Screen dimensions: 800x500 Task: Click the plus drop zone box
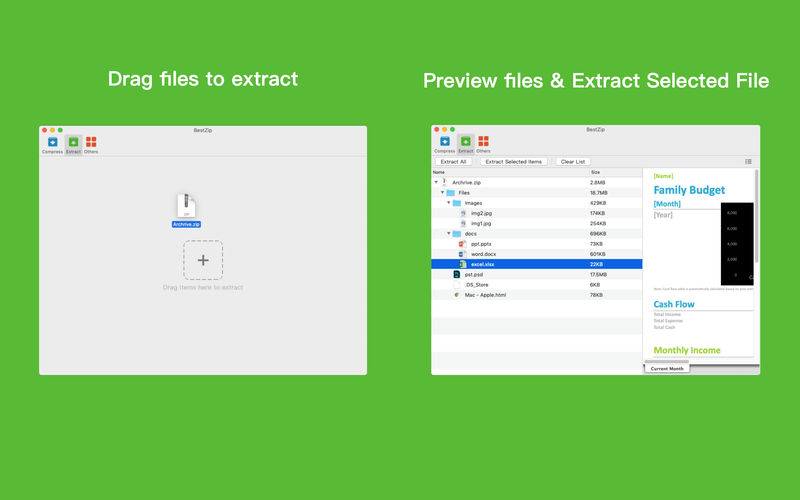point(203,260)
